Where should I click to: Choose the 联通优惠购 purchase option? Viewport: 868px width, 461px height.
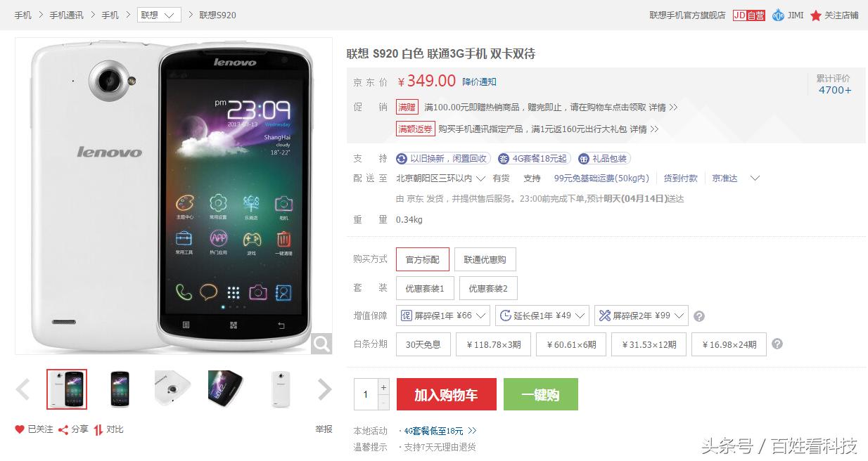485,259
